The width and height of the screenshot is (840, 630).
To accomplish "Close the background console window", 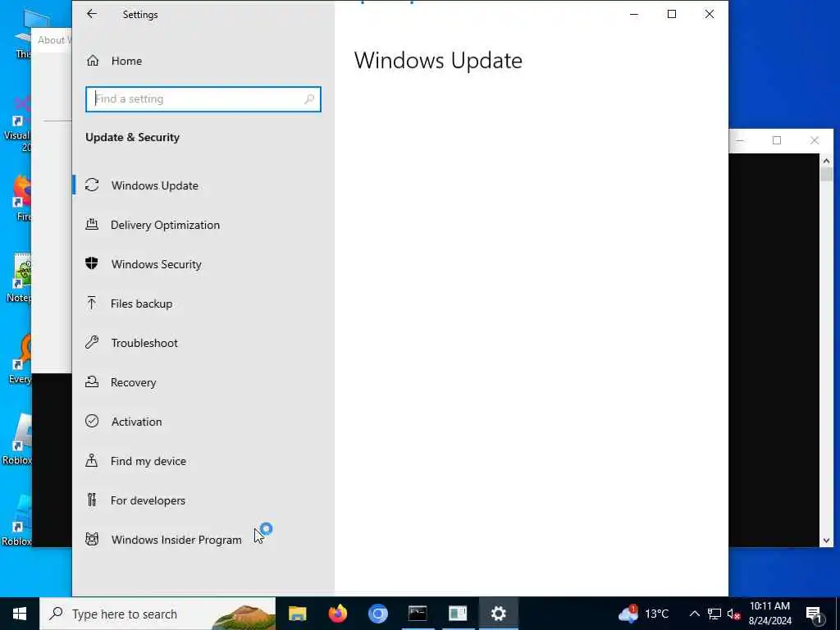I will pyautogui.click(x=815, y=140).
